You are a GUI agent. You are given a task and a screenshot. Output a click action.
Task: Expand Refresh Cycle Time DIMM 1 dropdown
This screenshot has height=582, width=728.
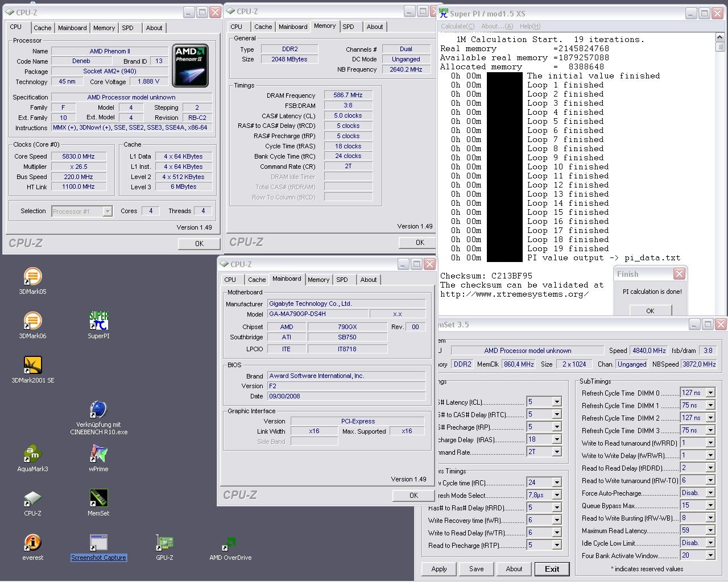point(710,405)
